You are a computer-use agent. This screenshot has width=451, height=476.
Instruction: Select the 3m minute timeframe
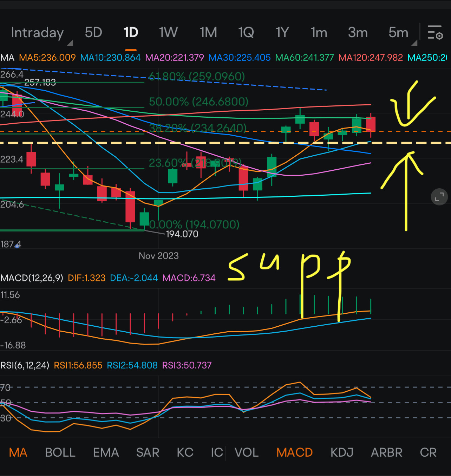tap(358, 33)
